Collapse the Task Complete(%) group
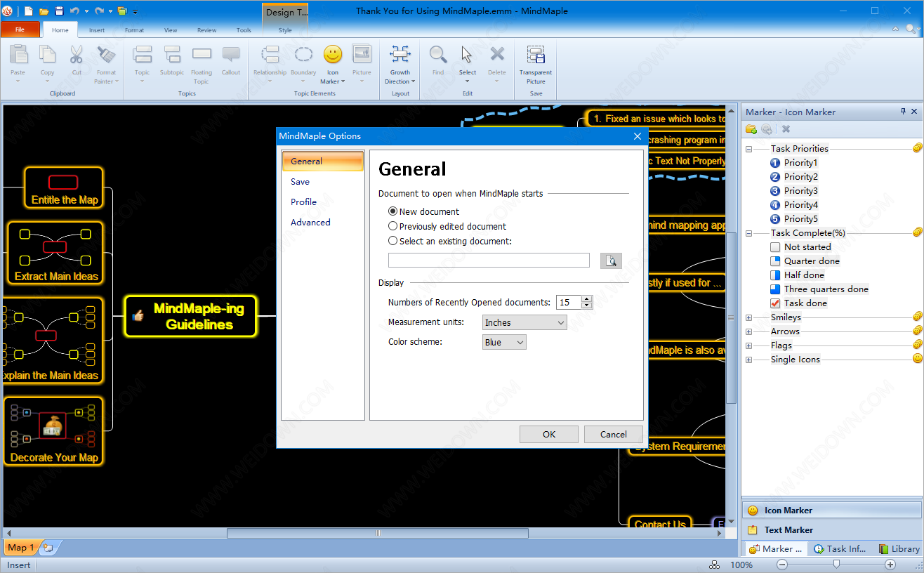Screen dimensions: 924x573 [x=748, y=233]
